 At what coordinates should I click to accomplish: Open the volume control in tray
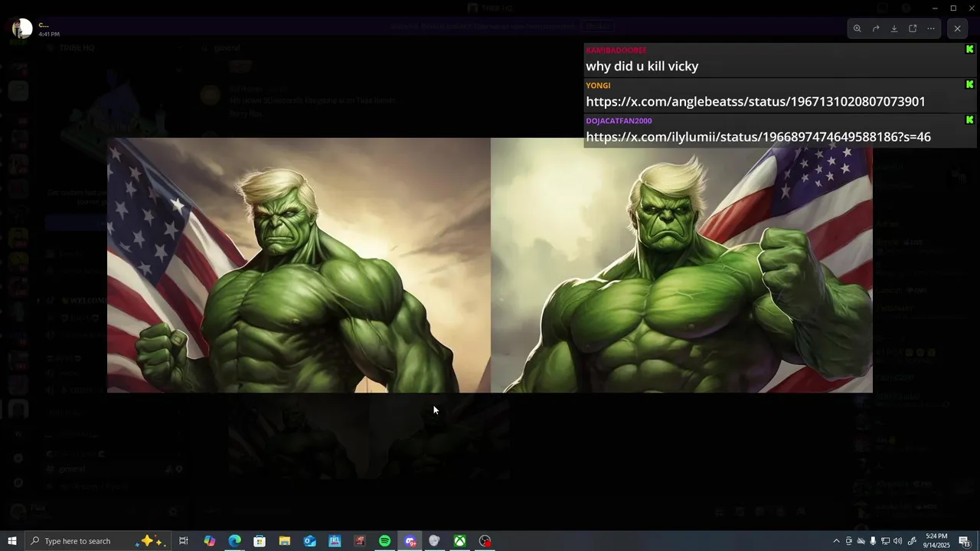(x=897, y=541)
